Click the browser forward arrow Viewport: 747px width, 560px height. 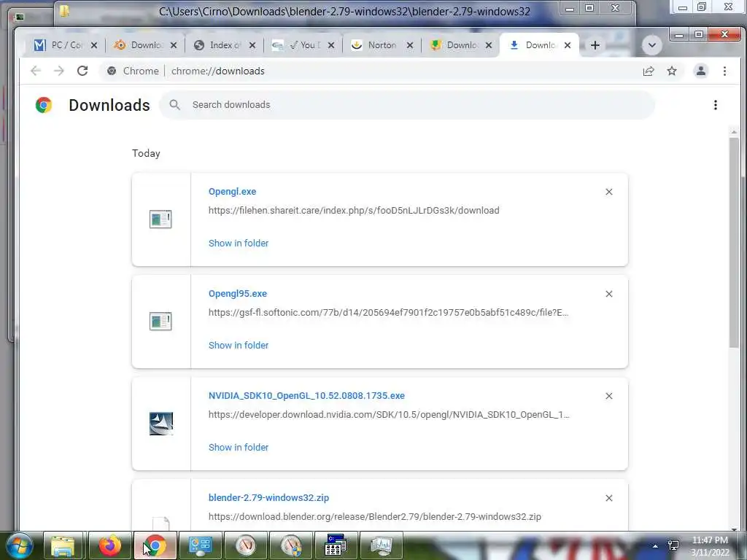tap(58, 71)
